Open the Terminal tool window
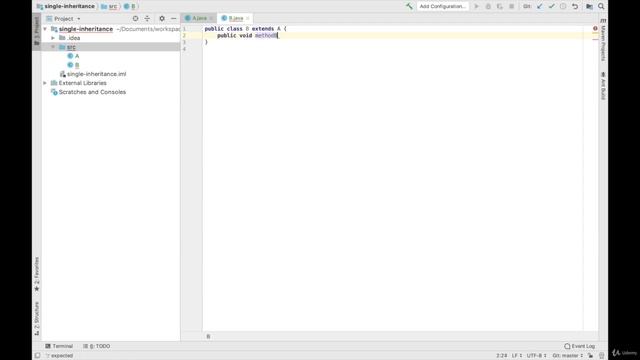Screen dimensions: 640x360 (x=59, y=346)
